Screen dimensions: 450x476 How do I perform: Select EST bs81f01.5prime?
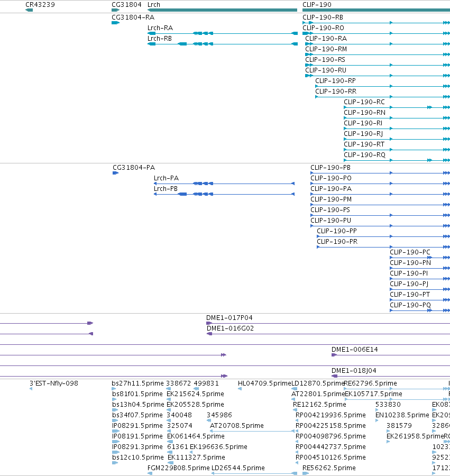coord(137,394)
